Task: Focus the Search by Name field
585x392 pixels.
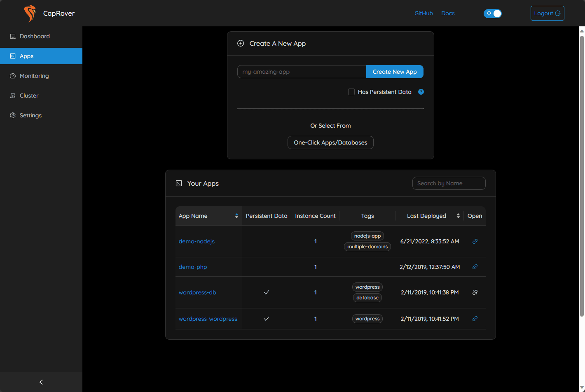Action: [x=449, y=183]
